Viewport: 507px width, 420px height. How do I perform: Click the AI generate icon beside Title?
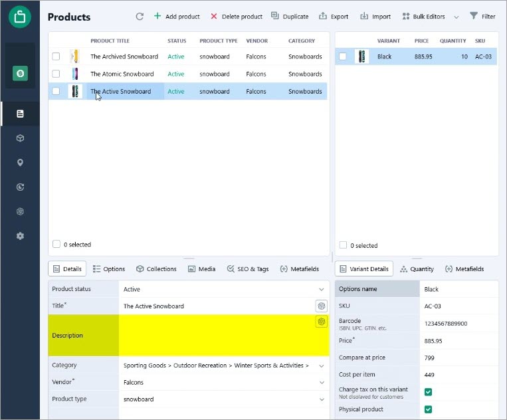point(321,306)
